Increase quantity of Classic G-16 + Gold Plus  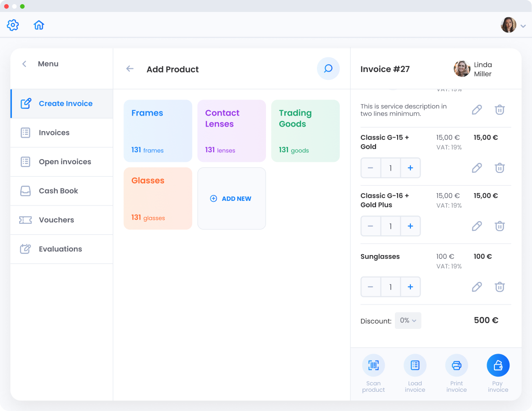410,226
